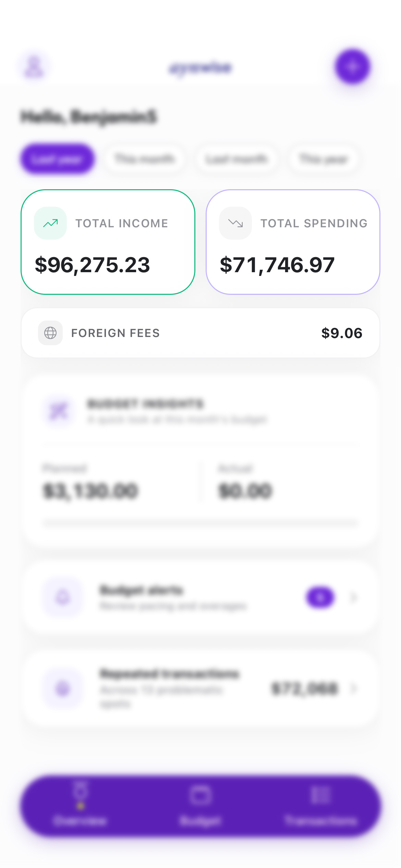Screen dimensions: 401x868
Task: Click the budget progress bar
Action: 200,523
